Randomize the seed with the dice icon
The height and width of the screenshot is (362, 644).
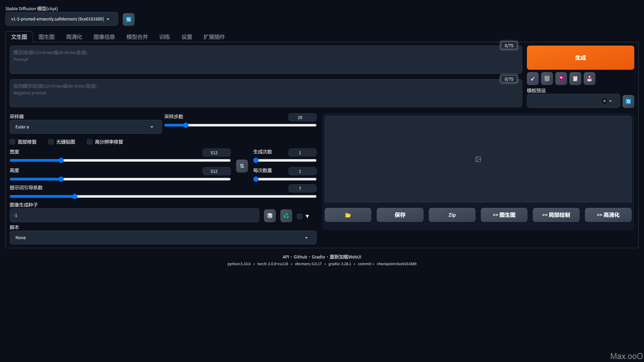pyautogui.click(x=270, y=216)
